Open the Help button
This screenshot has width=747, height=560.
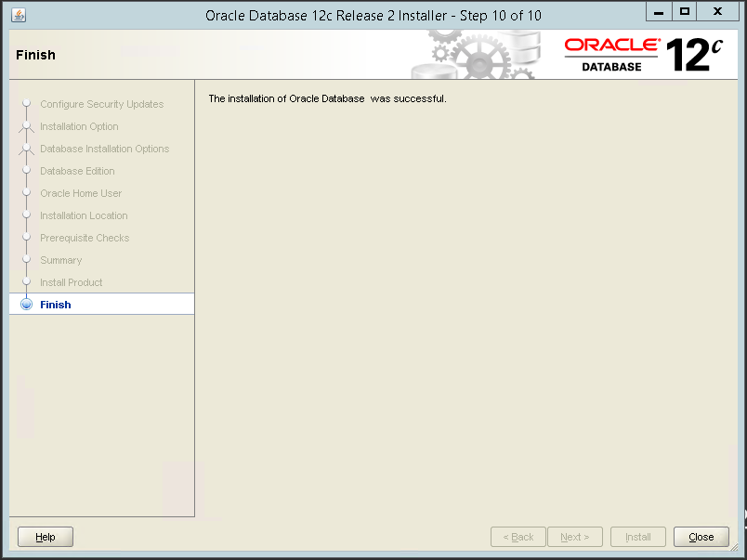click(x=46, y=537)
